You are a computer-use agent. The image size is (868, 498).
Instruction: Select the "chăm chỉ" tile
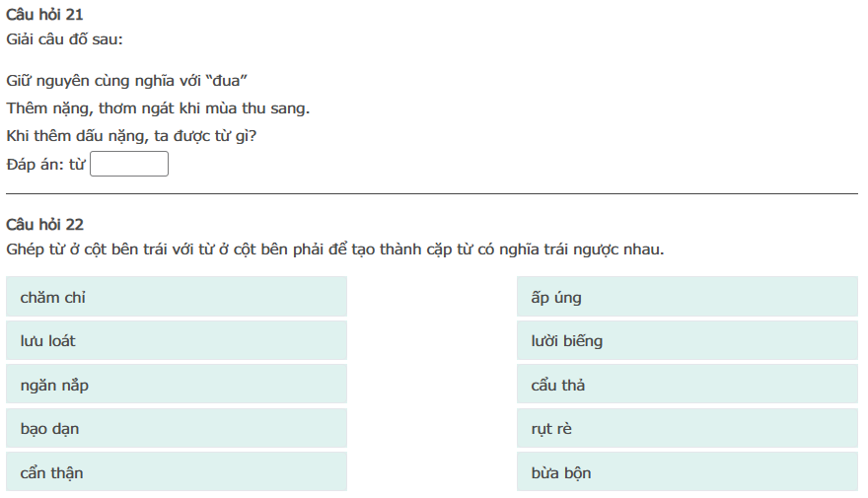[x=177, y=297]
